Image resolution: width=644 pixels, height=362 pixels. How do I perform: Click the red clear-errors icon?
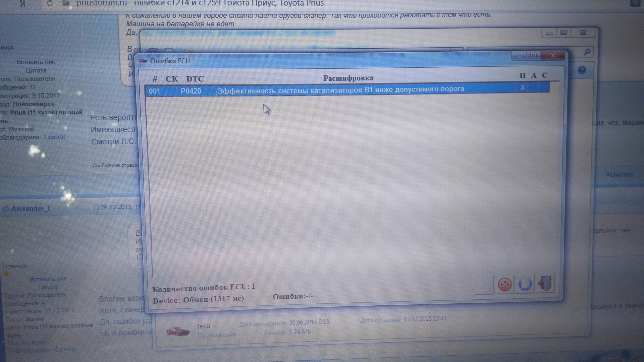(504, 285)
